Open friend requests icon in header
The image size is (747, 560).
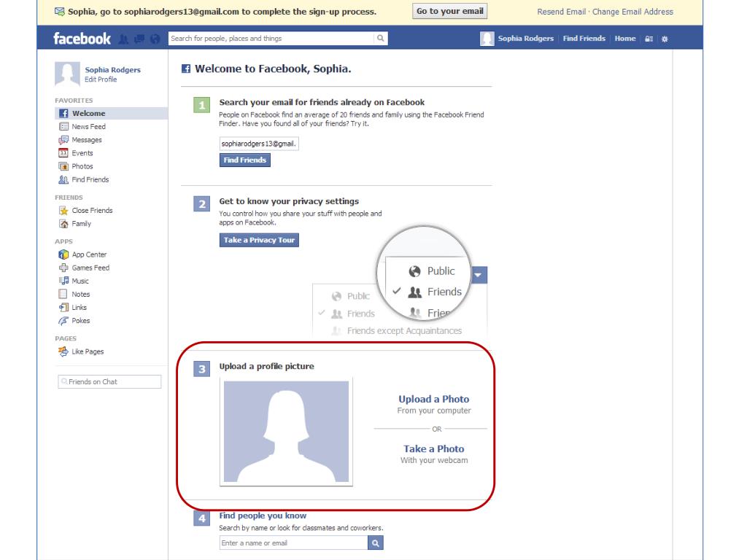coord(123,39)
